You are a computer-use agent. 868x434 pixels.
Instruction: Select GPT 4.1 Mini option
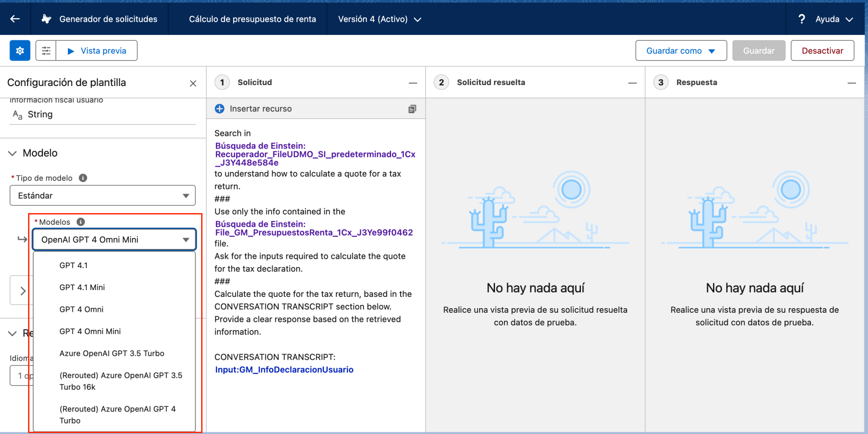click(x=114, y=287)
